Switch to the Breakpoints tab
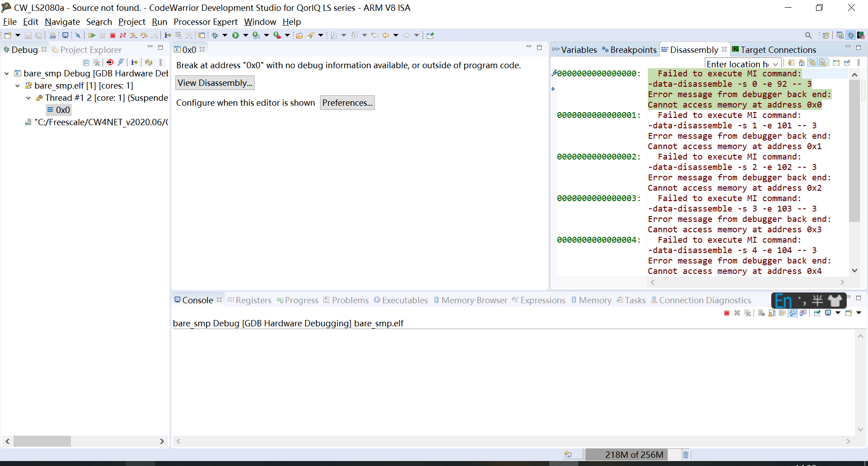The width and height of the screenshot is (868, 466). coord(632,50)
